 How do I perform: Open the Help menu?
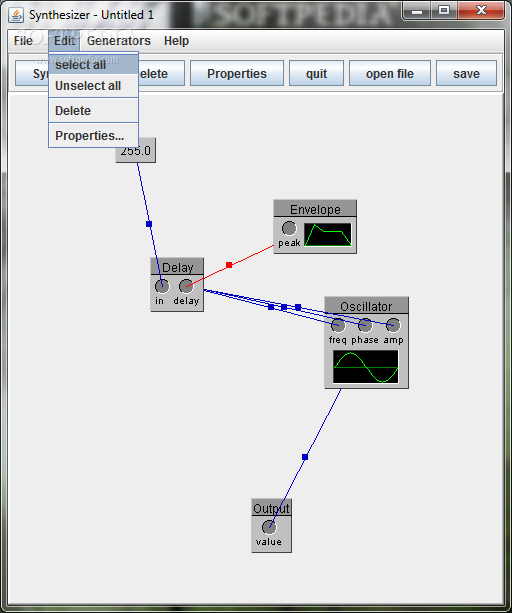pos(176,41)
